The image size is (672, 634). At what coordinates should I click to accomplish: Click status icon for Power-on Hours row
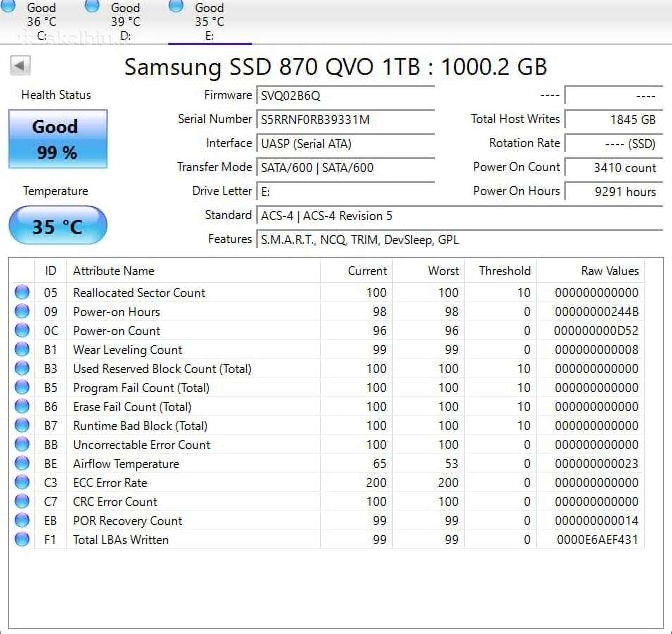point(22,311)
